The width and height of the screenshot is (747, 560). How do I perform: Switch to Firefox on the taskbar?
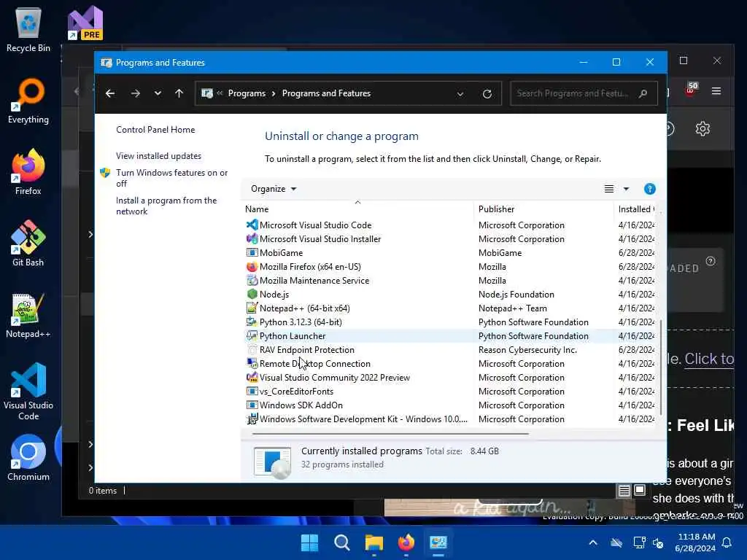(406, 542)
